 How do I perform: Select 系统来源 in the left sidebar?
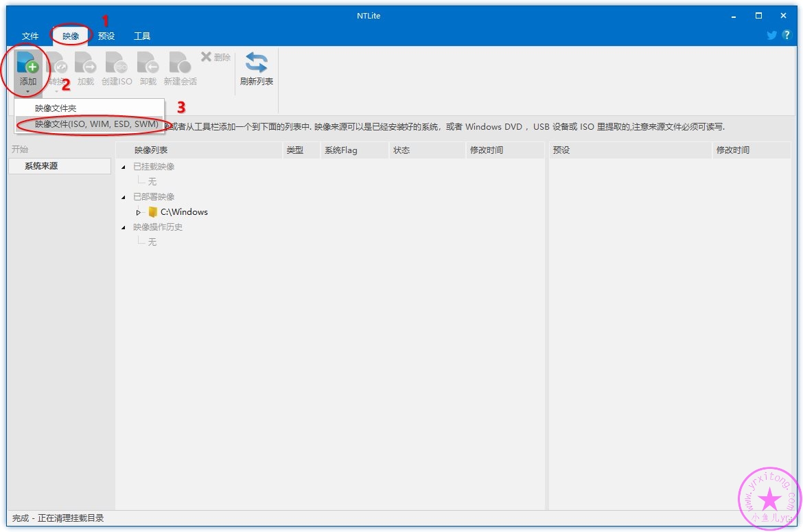60,166
